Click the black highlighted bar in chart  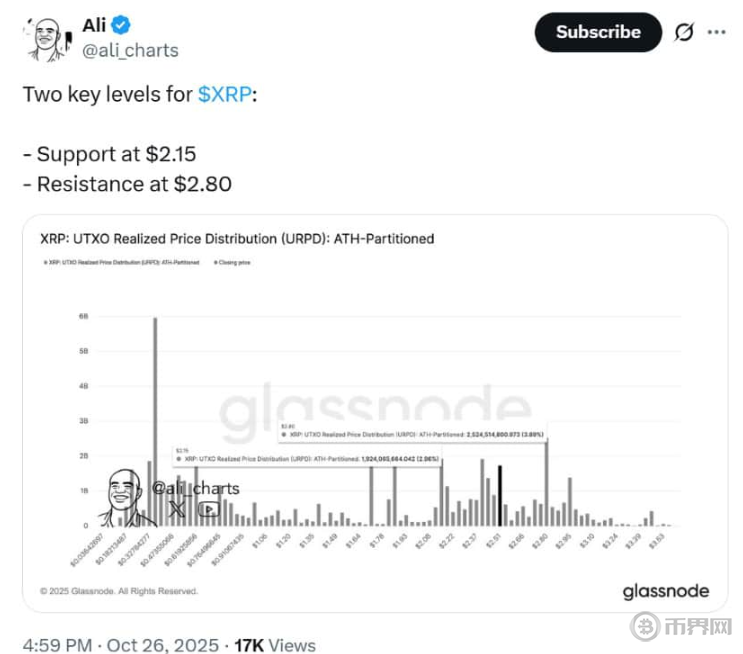(499, 496)
